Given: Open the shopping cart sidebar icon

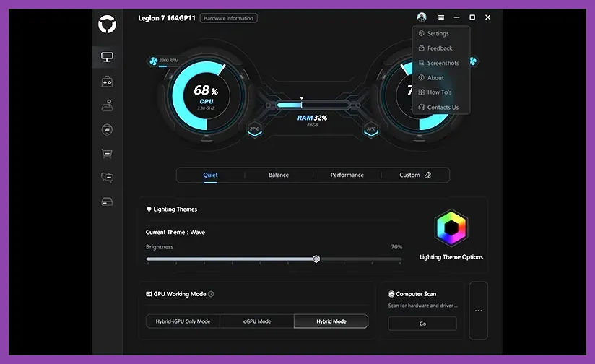Looking at the screenshot, I should [x=107, y=154].
